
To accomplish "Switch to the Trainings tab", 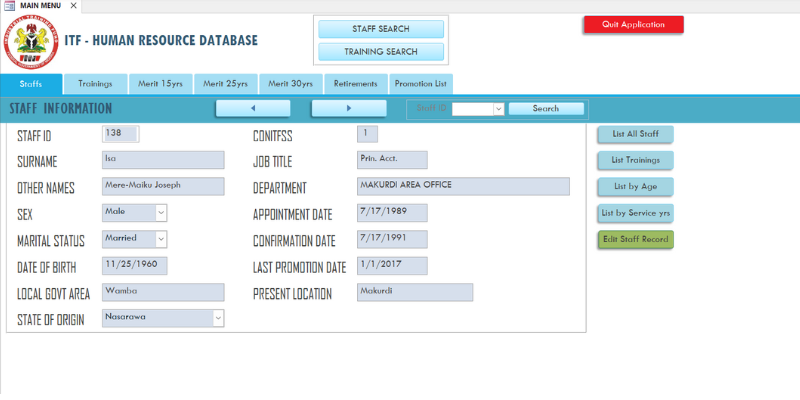I will pyautogui.click(x=95, y=84).
